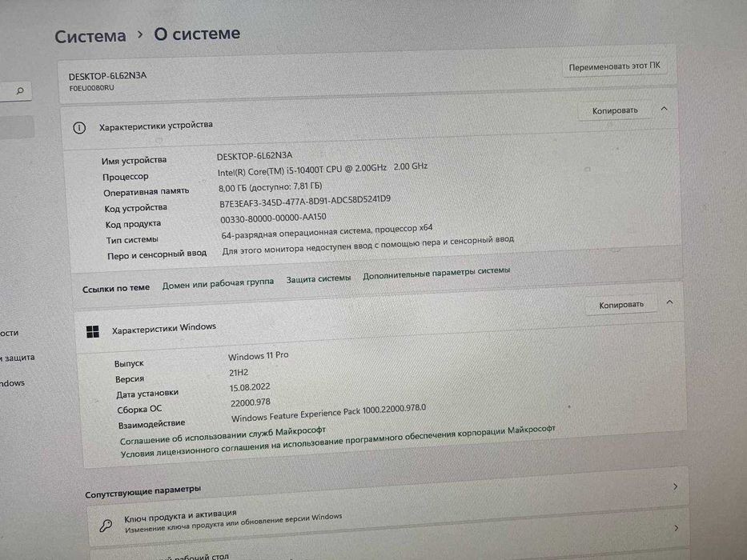
Task: Go back to Система in breadcrumb
Action: click(x=90, y=36)
